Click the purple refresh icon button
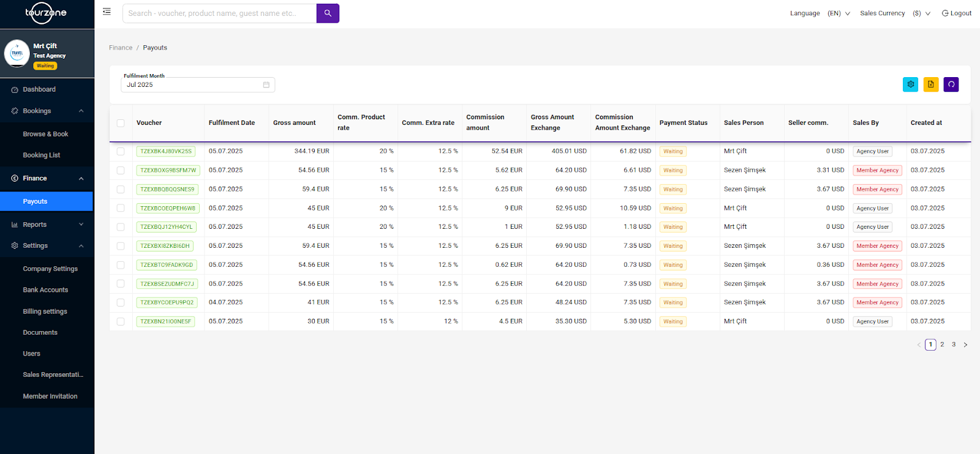 (951, 84)
